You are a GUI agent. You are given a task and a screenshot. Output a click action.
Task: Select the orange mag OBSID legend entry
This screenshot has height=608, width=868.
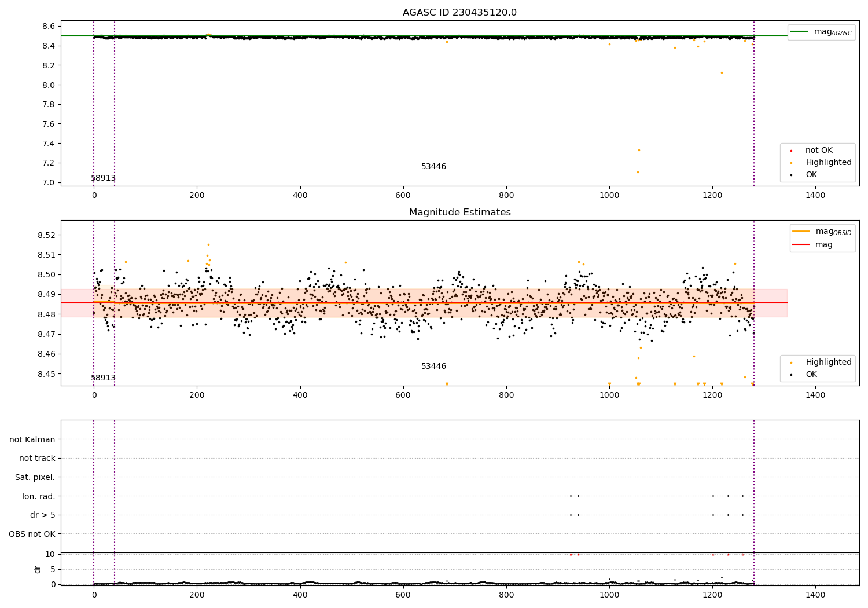[x=822, y=232]
